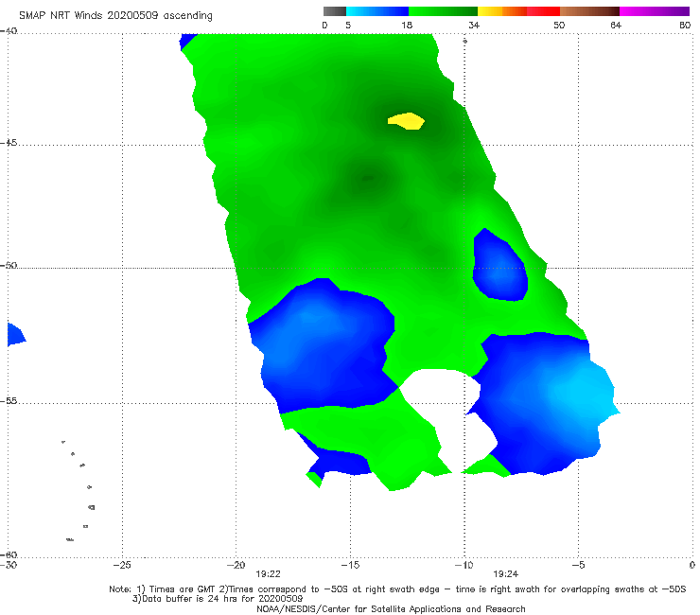Click the color bar label '50'
The height and width of the screenshot is (615, 700).
click(559, 26)
